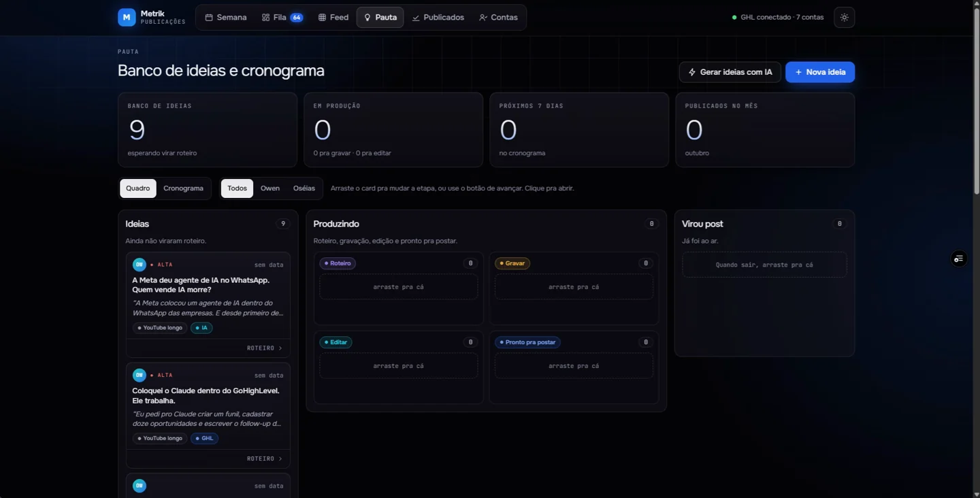The height and width of the screenshot is (498, 980).
Task: Open the Fila tab with 64 badge
Action: (282, 18)
